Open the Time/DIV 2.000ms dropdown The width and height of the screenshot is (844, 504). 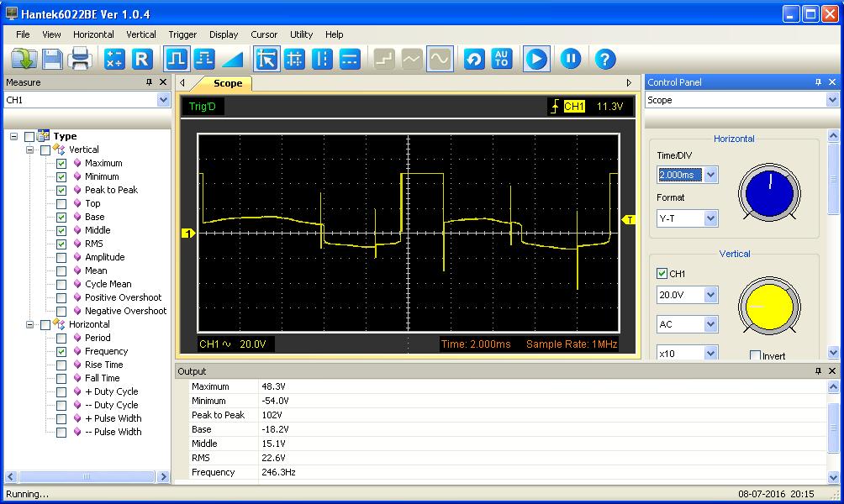point(710,175)
